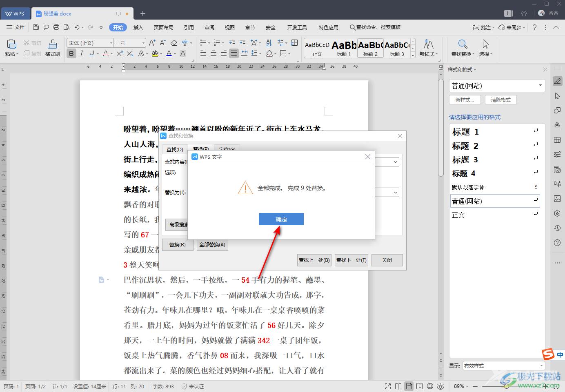Expand the highlight color dropdown arrow
This screenshot has height=392, width=565.
pyautogui.click(x=161, y=54)
